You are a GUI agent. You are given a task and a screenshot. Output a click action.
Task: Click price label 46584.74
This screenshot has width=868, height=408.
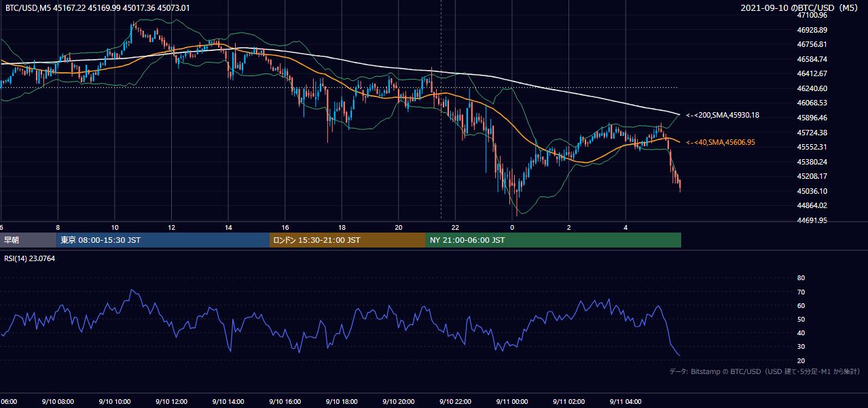click(812, 59)
